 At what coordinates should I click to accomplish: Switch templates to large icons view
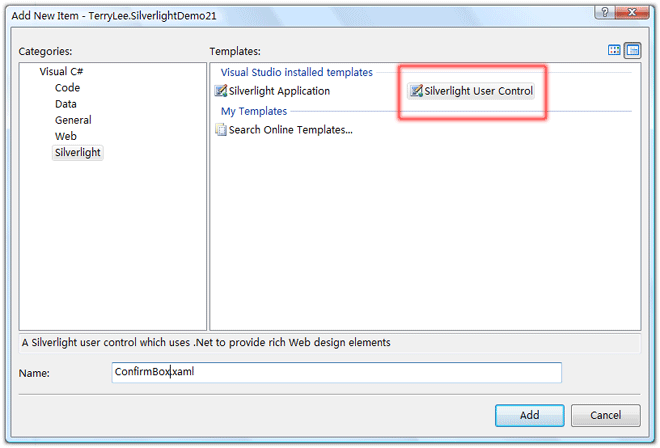point(615,50)
